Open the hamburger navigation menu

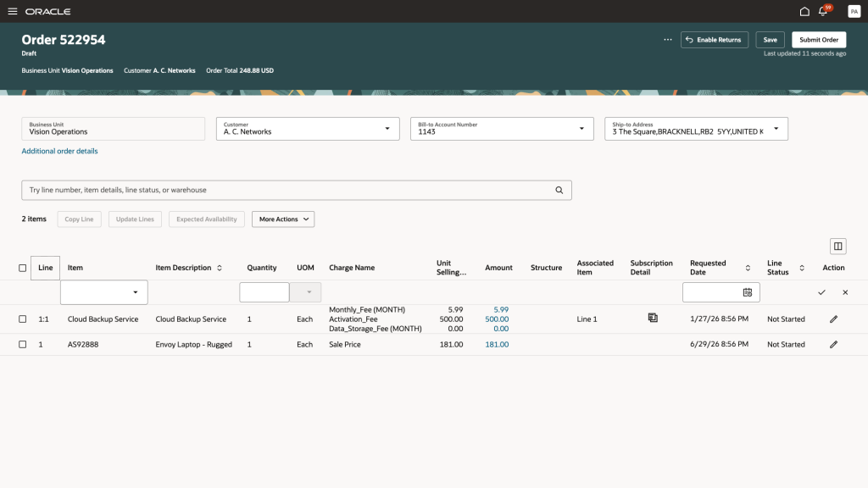coord(12,12)
